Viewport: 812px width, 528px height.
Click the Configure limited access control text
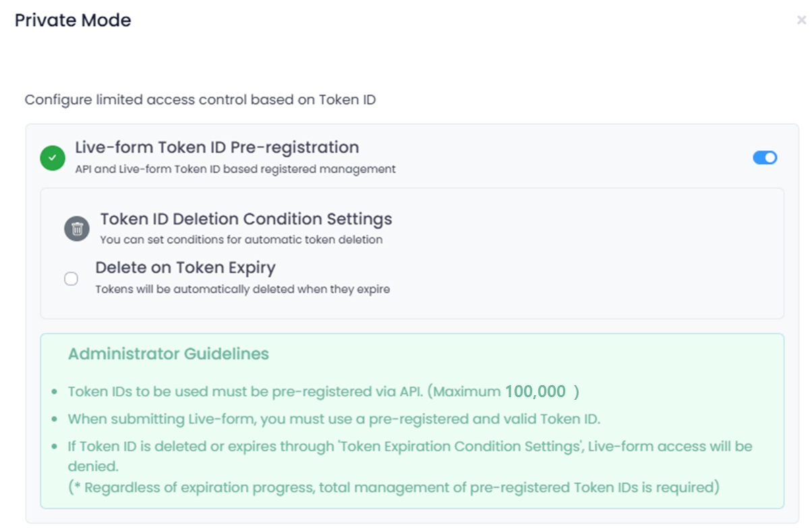click(x=200, y=100)
